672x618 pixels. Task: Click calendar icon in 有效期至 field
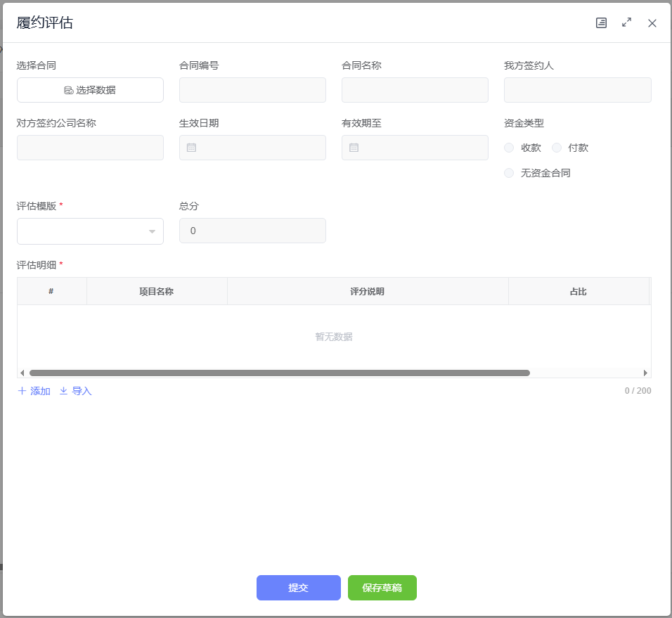(354, 148)
